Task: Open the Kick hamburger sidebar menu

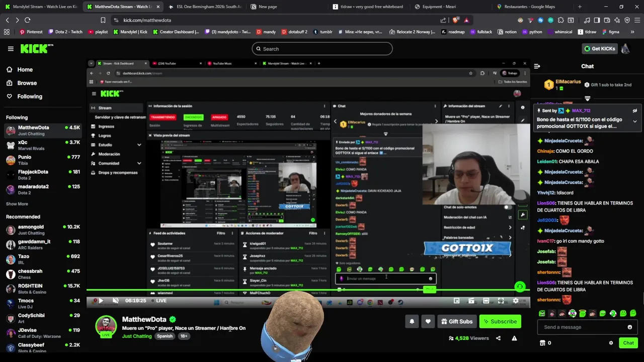Action: [x=11, y=49]
